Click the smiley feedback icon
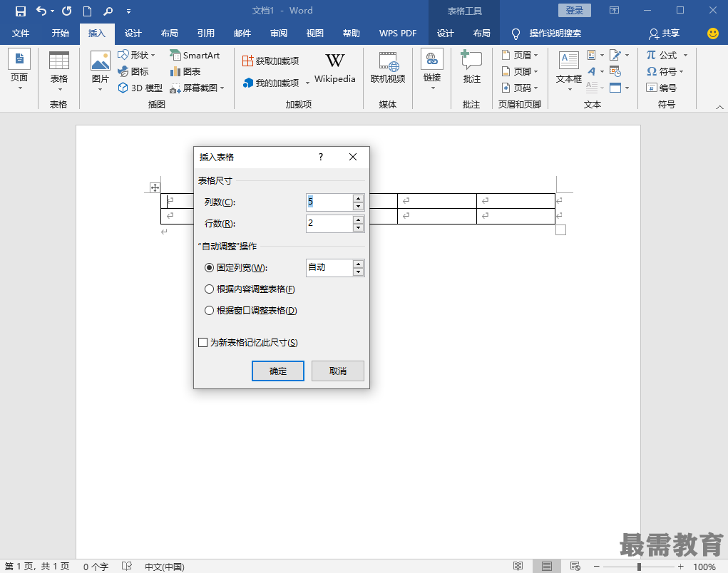This screenshot has height=573, width=728. pyautogui.click(x=713, y=33)
